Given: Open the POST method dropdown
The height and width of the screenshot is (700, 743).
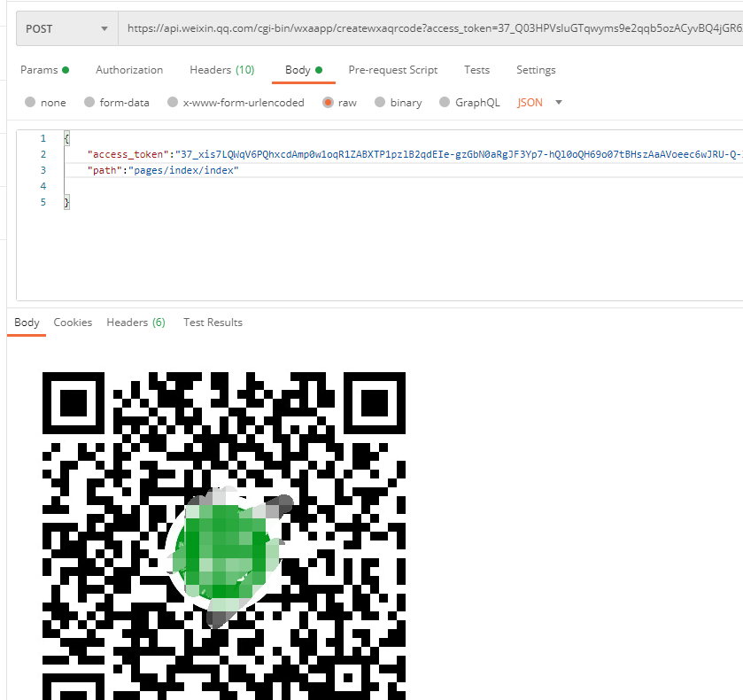Looking at the screenshot, I should tap(66, 29).
